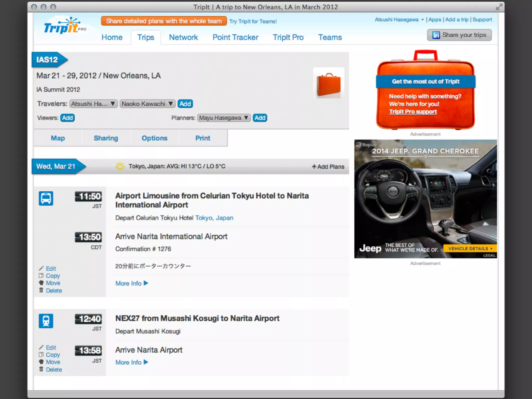Open the Mayu Hasegawa planner dropdown
Image resolution: width=532 pixels, height=399 pixels.
[x=224, y=118]
